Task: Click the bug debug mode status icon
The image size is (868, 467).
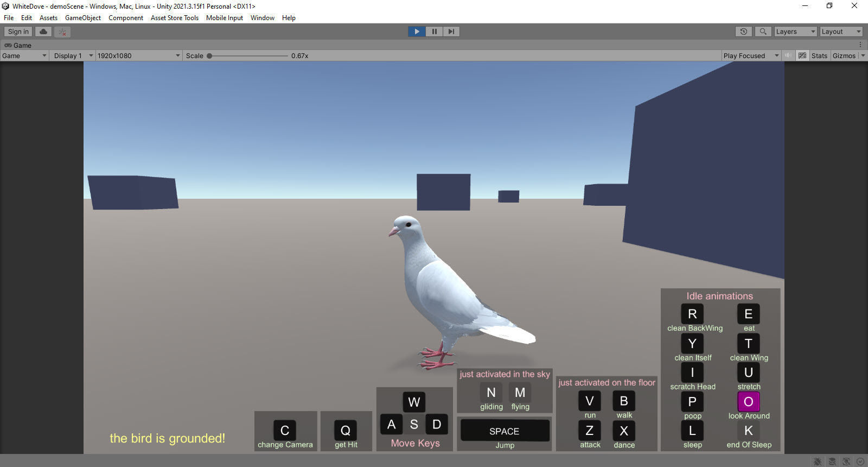Action: point(818,462)
